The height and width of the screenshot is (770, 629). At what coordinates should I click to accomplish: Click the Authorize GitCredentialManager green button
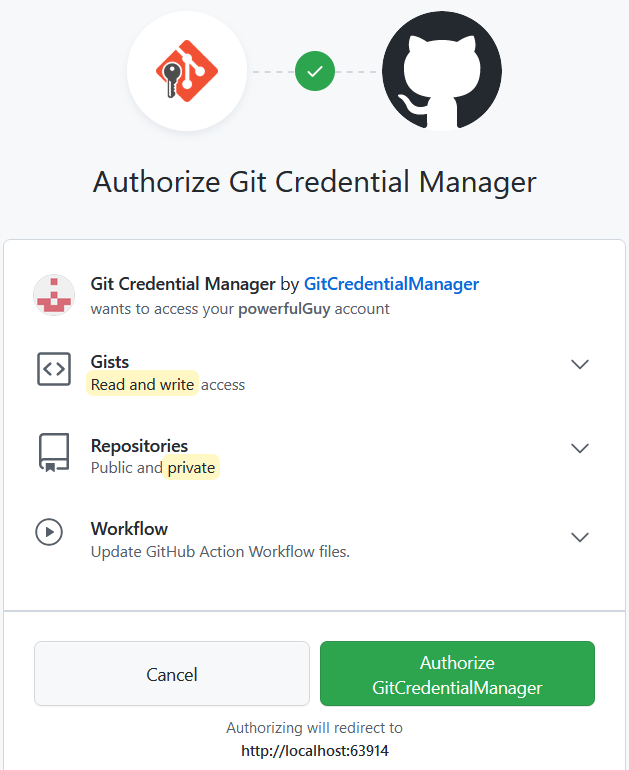(457, 674)
